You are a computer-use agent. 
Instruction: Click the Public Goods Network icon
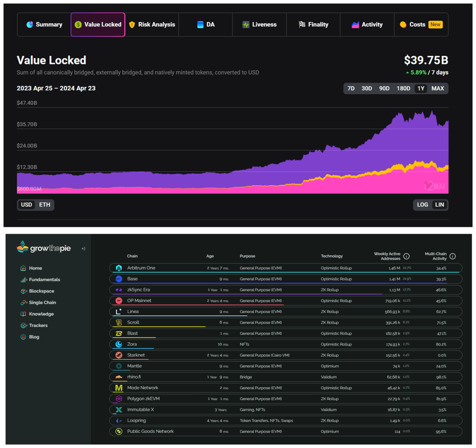coord(119,432)
